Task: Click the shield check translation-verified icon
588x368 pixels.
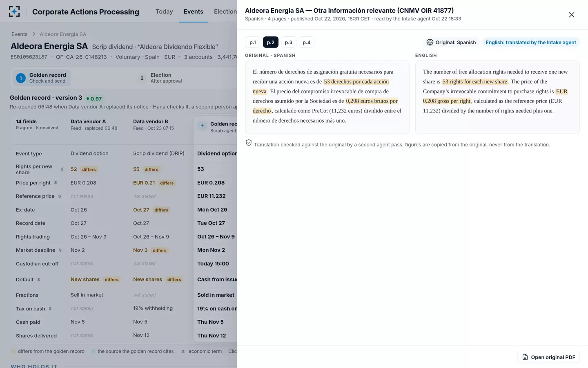Action: coord(248,143)
